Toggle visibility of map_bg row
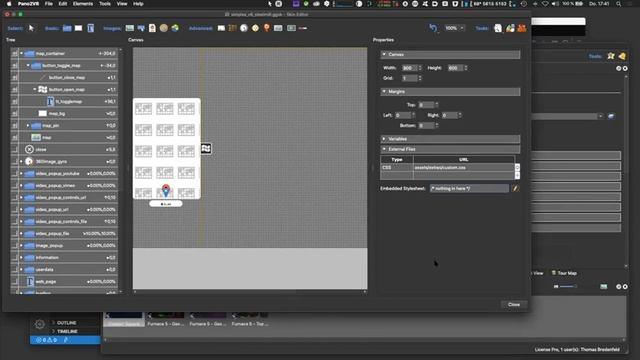The width and height of the screenshot is (640, 360). point(15,113)
